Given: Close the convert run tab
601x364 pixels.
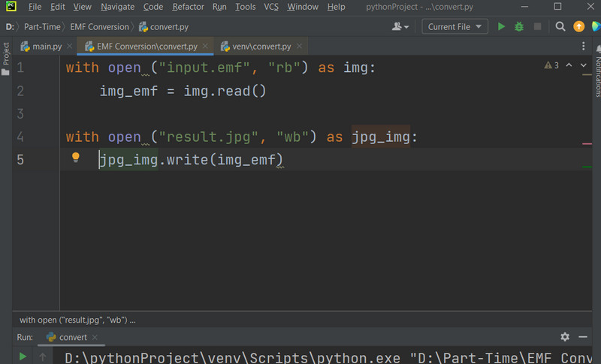Looking at the screenshot, I should (95, 337).
